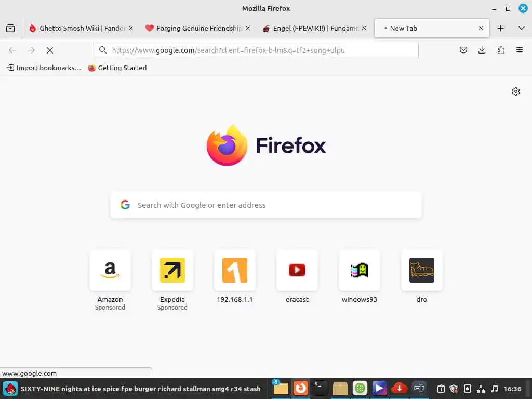Open the Firefox application menu
Viewport: 532px width, 399px height.
coord(520,50)
